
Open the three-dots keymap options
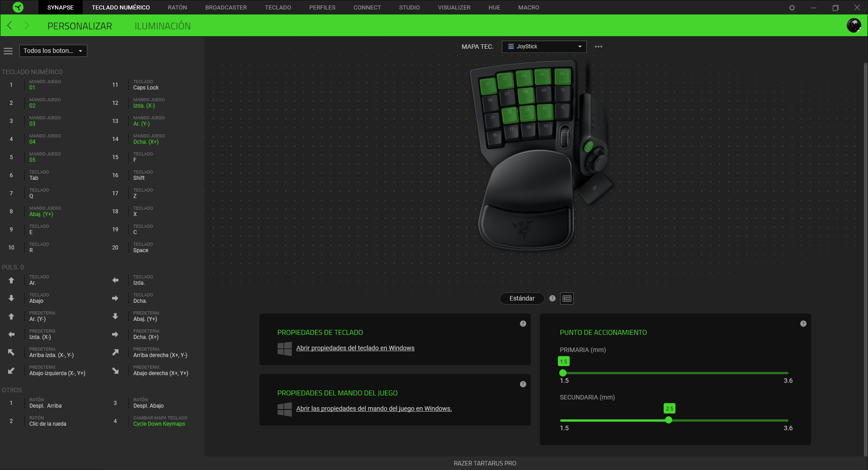599,47
